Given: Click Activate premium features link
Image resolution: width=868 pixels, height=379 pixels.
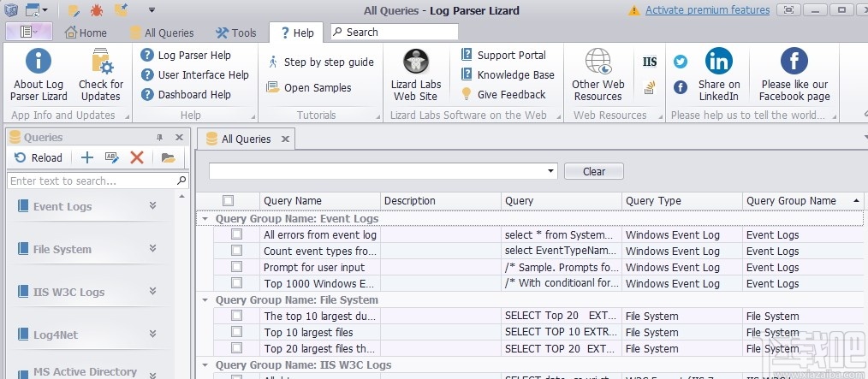Looking at the screenshot, I should click(x=707, y=10).
